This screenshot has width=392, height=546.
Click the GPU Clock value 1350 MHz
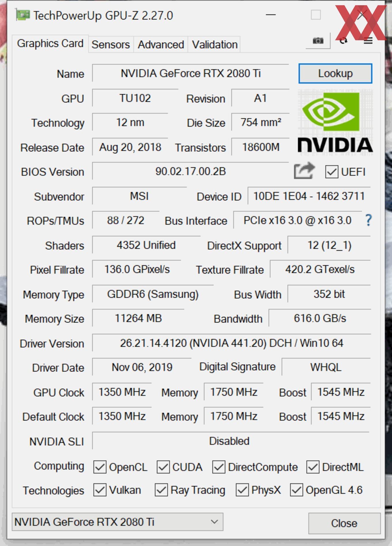point(122,392)
